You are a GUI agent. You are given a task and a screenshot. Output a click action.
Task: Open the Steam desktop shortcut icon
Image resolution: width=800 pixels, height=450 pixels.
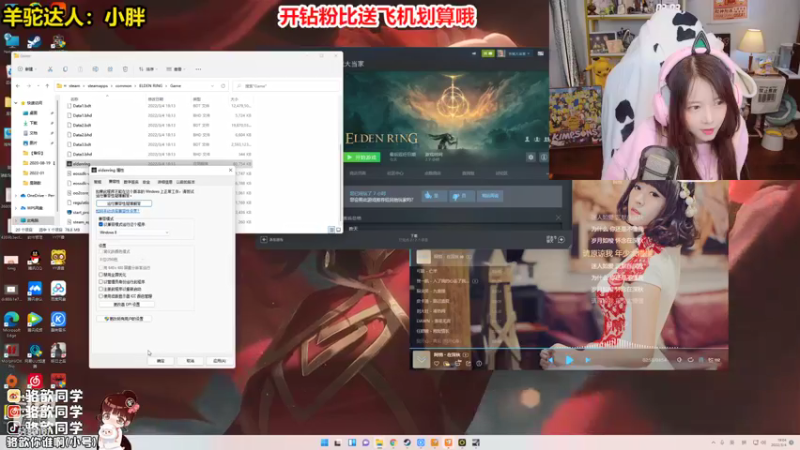tap(34, 42)
